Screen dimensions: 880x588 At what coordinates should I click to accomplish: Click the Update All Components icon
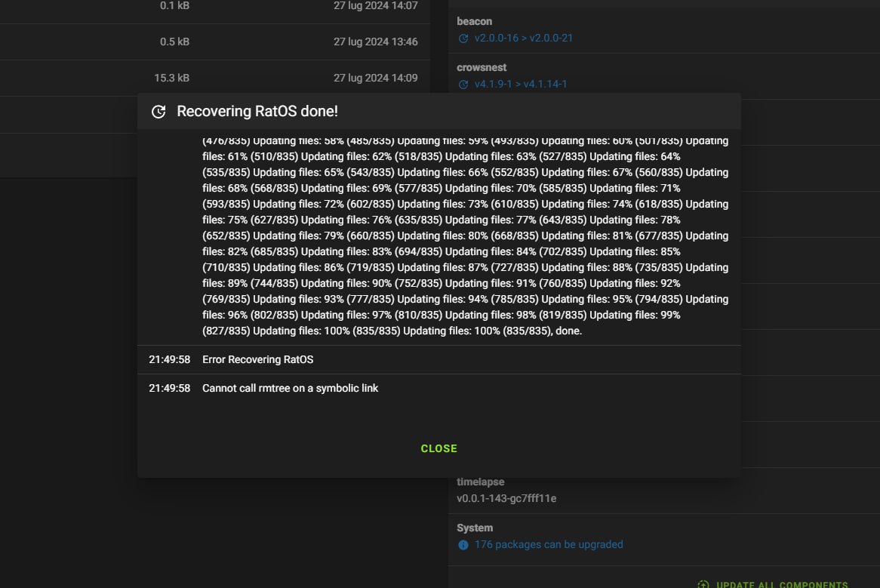tap(703, 584)
